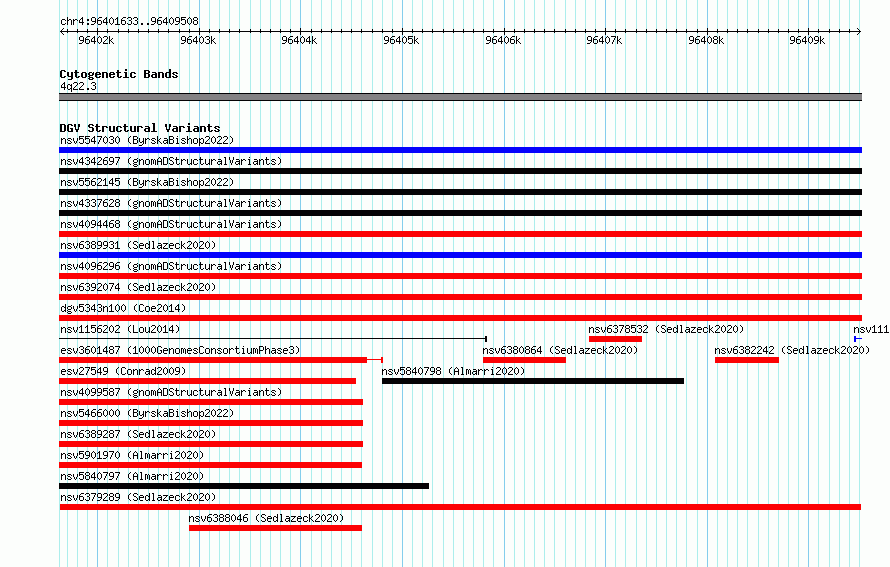Click the dgv5343n100 (Coe2014) label

(x=123, y=308)
